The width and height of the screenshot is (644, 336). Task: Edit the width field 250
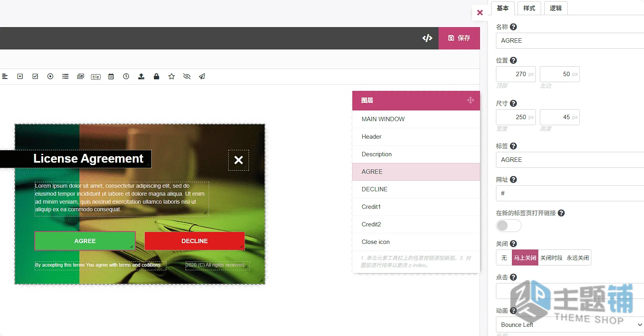click(x=516, y=117)
